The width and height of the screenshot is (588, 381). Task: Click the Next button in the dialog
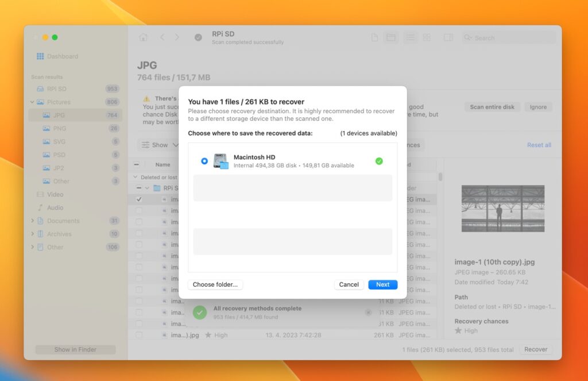pyautogui.click(x=382, y=284)
